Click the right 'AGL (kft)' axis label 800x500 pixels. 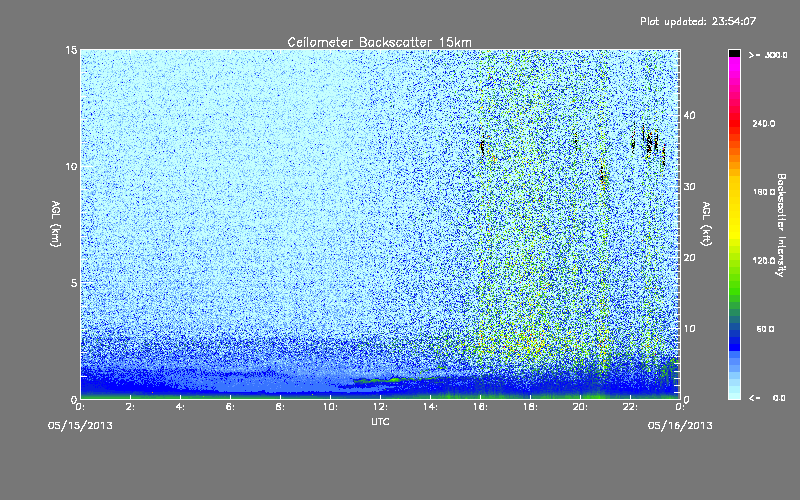706,224
